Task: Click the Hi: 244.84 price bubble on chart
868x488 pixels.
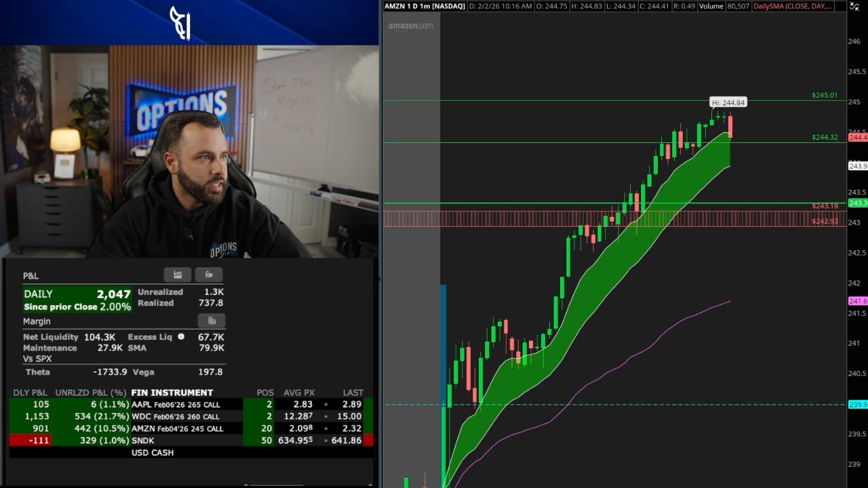Action: (728, 102)
